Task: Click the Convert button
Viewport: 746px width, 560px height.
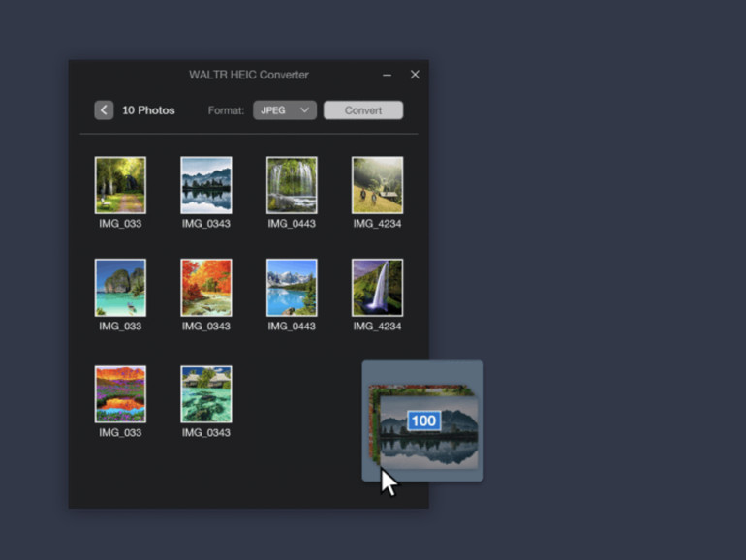Action: click(x=363, y=110)
